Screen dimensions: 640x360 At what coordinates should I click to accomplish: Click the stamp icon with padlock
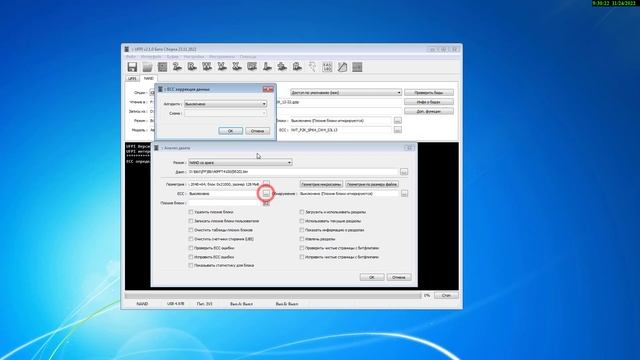point(297,67)
